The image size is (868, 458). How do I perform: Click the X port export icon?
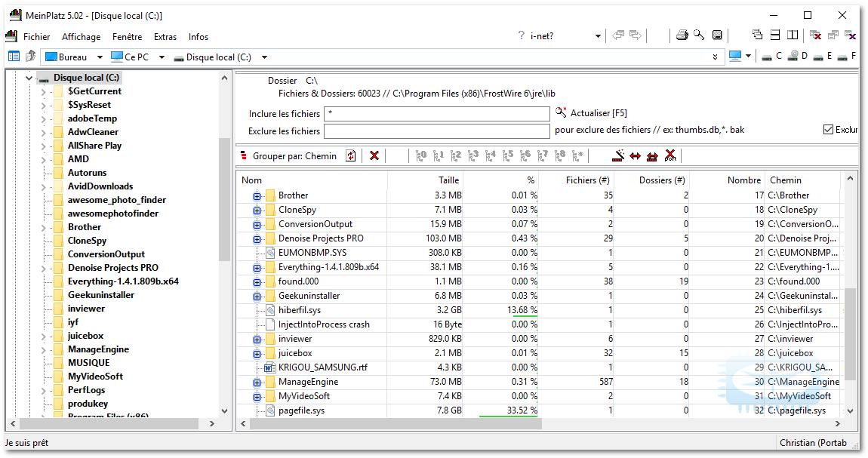pos(669,156)
